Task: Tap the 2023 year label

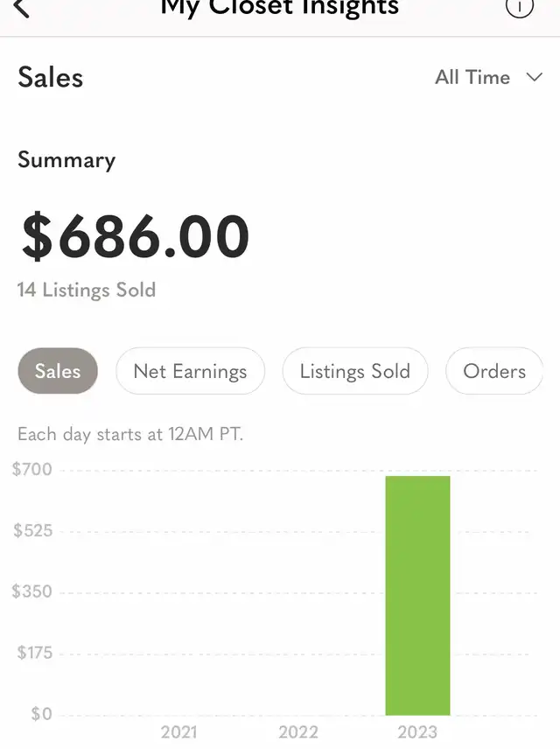Action: [417, 731]
